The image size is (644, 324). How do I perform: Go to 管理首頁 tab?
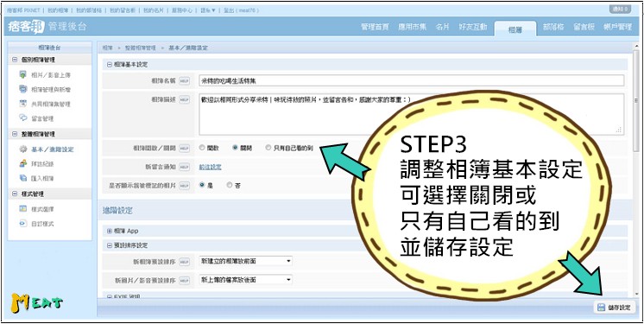point(375,27)
